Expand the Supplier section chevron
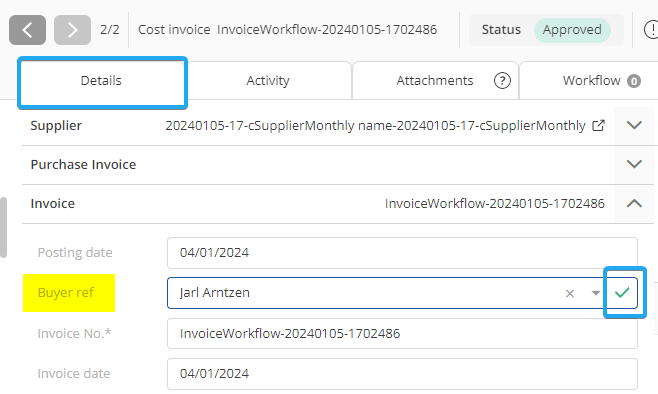This screenshot has width=658, height=394. point(634,125)
